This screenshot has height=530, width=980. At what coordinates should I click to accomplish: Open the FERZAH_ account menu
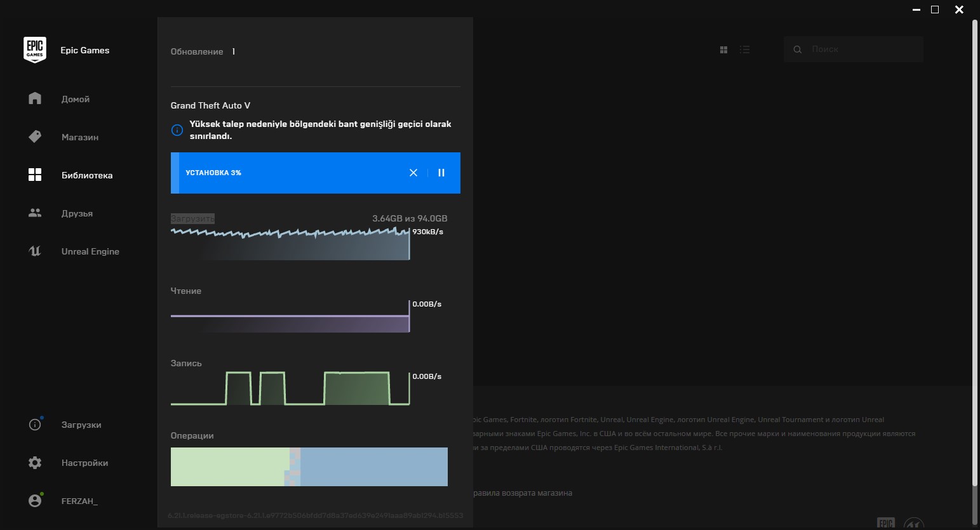click(x=79, y=501)
